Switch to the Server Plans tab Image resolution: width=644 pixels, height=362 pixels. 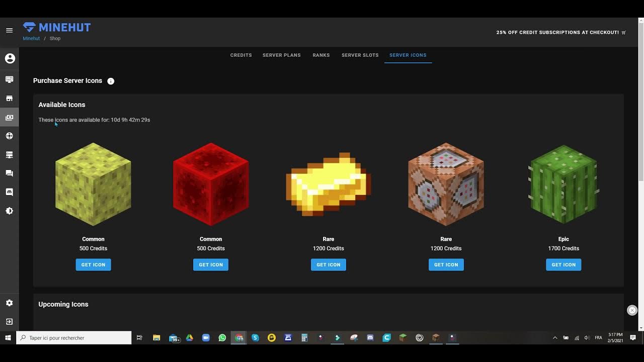pyautogui.click(x=282, y=55)
